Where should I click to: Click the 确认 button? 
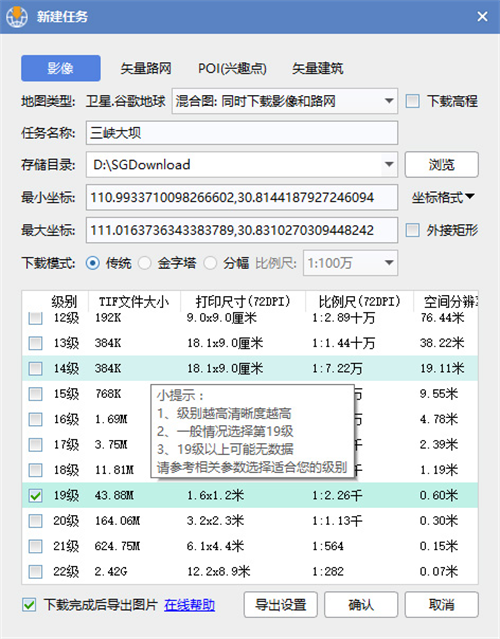click(x=361, y=605)
